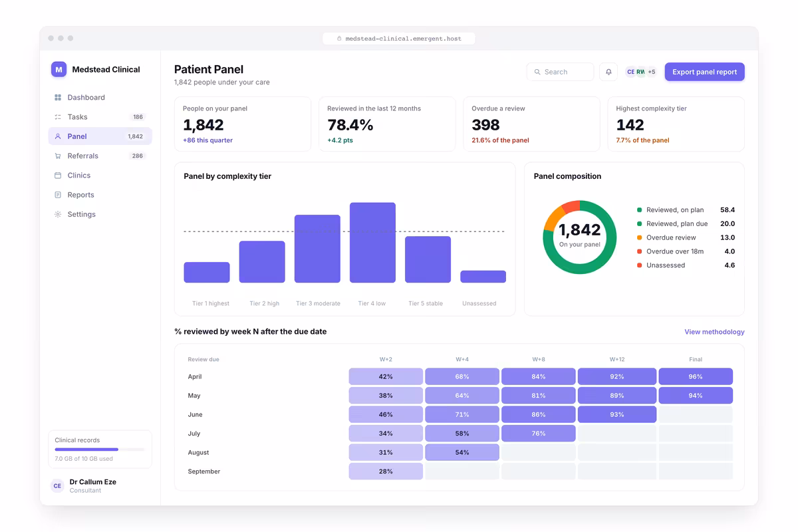Select the Panel sidebar item
The height and width of the screenshot is (532, 798).
pyautogui.click(x=100, y=136)
